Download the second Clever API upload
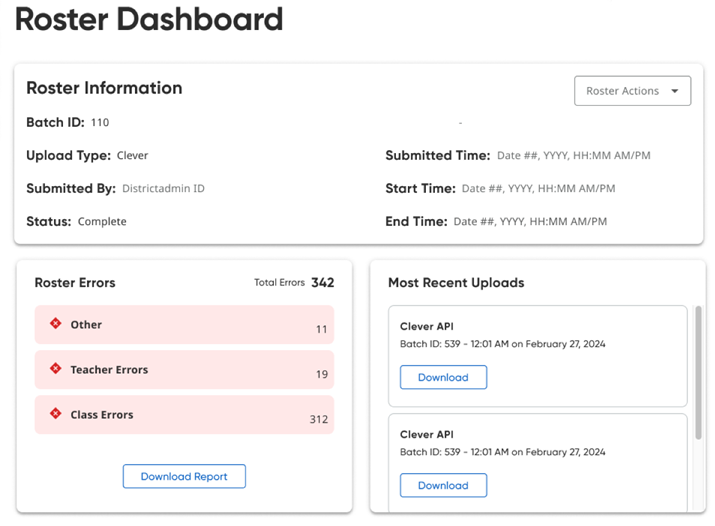This screenshot has height=526, width=715. tap(443, 485)
